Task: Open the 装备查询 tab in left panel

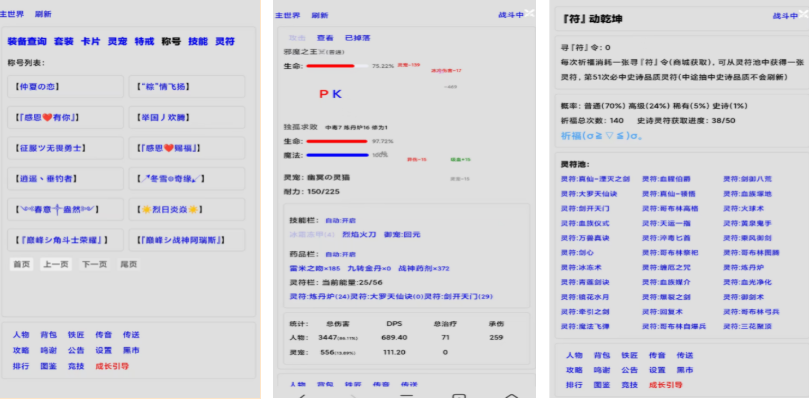Action: tap(26, 42)
